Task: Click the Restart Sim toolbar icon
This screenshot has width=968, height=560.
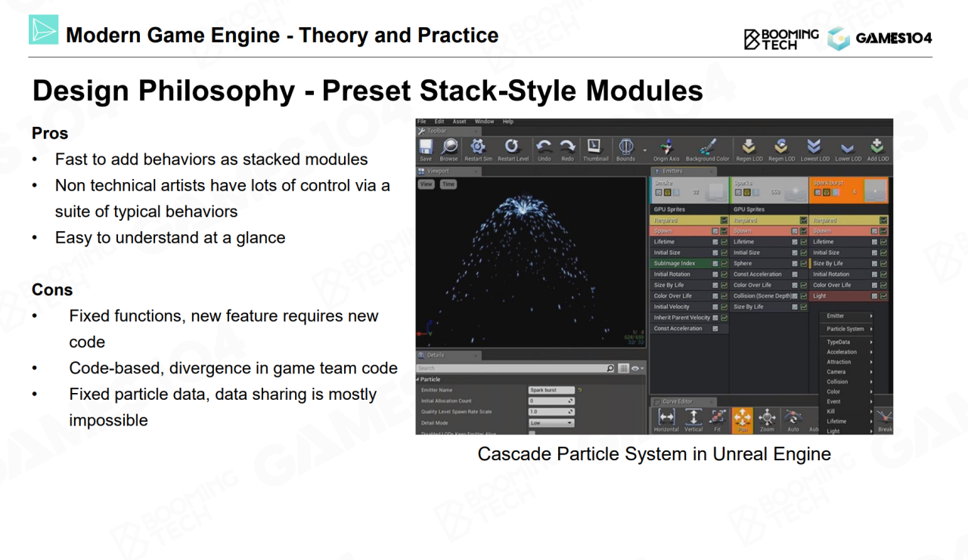Action: click(478, 147)
